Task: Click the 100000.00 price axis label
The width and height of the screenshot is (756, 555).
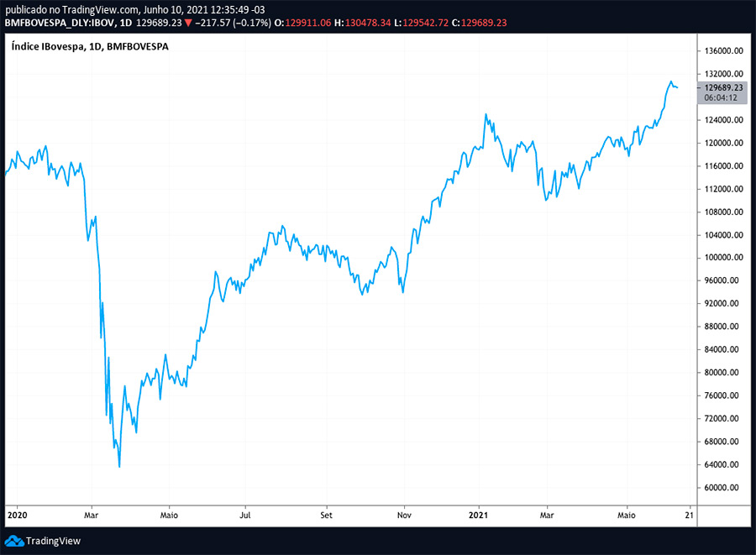Action: [x=723, y=258]
